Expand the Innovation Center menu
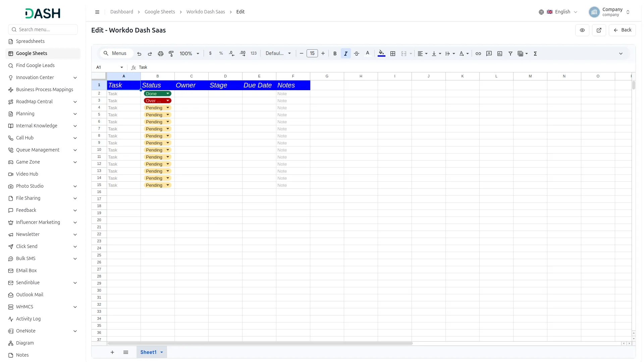Screen dimensions: 644x362 point(43,77)
